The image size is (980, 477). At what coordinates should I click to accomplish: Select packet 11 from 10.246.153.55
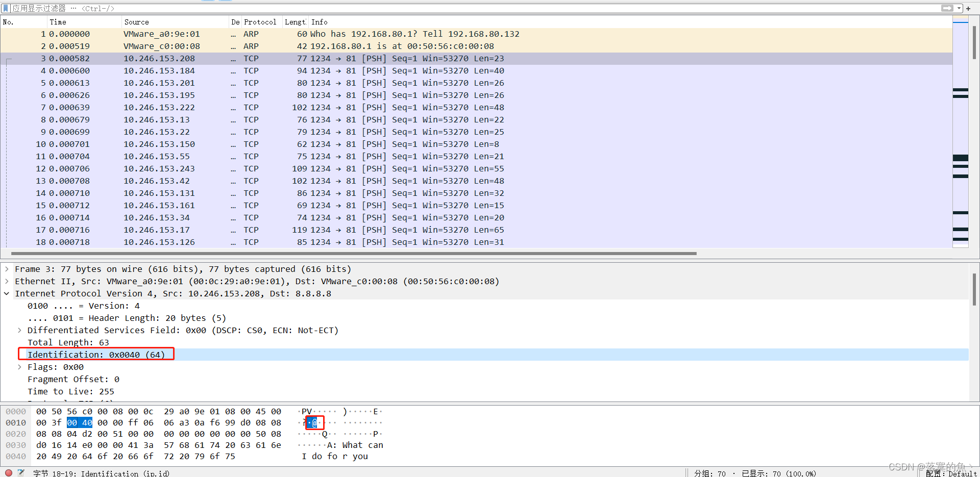coord(476,157)
